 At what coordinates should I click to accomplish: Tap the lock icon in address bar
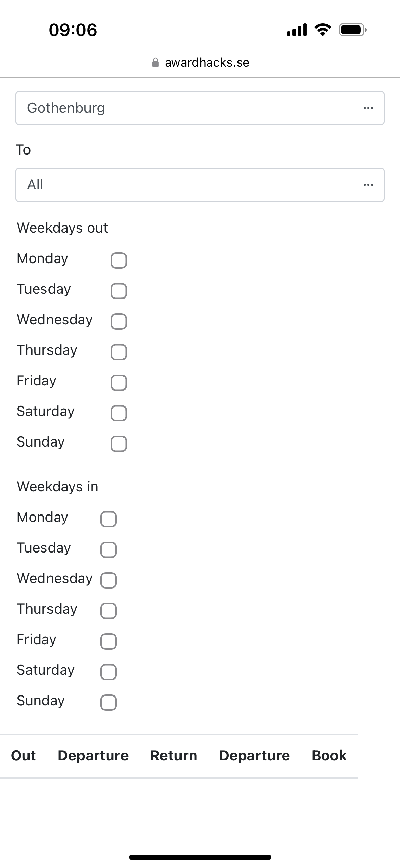[x=155, y=62]
